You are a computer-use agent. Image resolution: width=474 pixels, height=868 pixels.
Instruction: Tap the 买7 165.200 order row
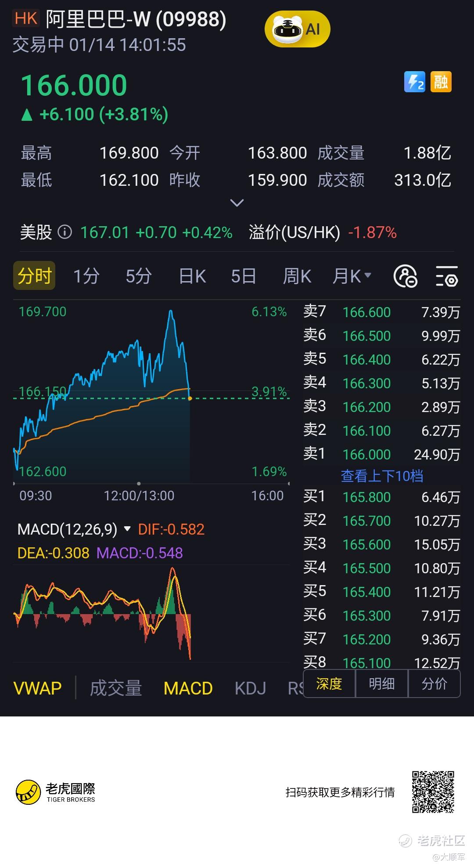[382, 639]
